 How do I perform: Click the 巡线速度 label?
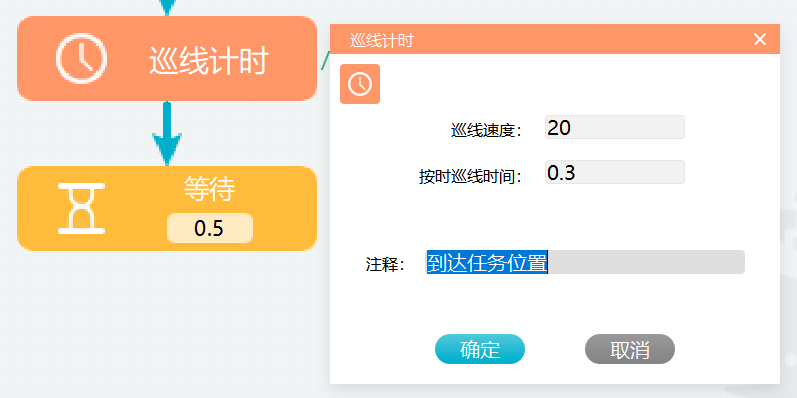click(x=486, y=130)
